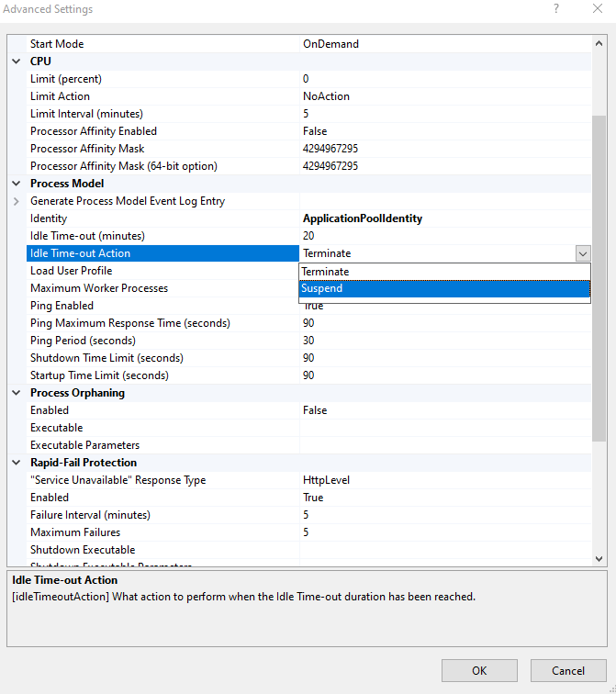
Task: Click the Process Model category header
Action: tap(67, 184)
